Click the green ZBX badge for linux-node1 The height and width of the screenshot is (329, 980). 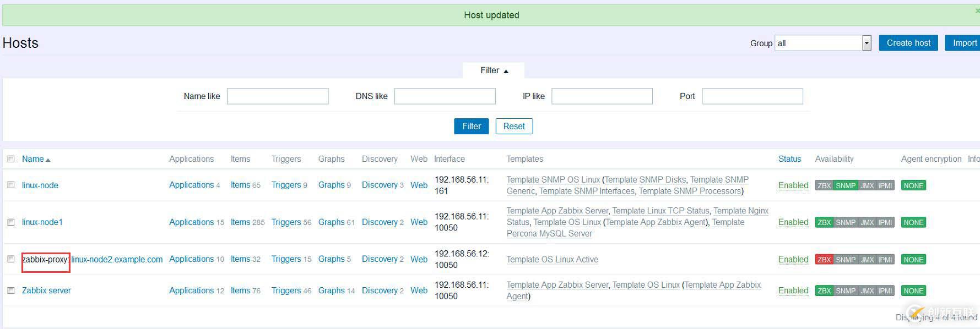(824, 222)
